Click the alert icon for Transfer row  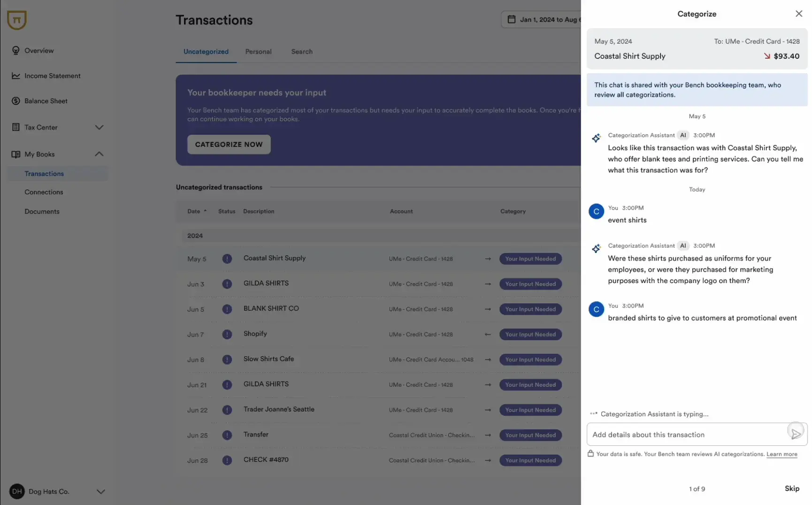point(227,435)
